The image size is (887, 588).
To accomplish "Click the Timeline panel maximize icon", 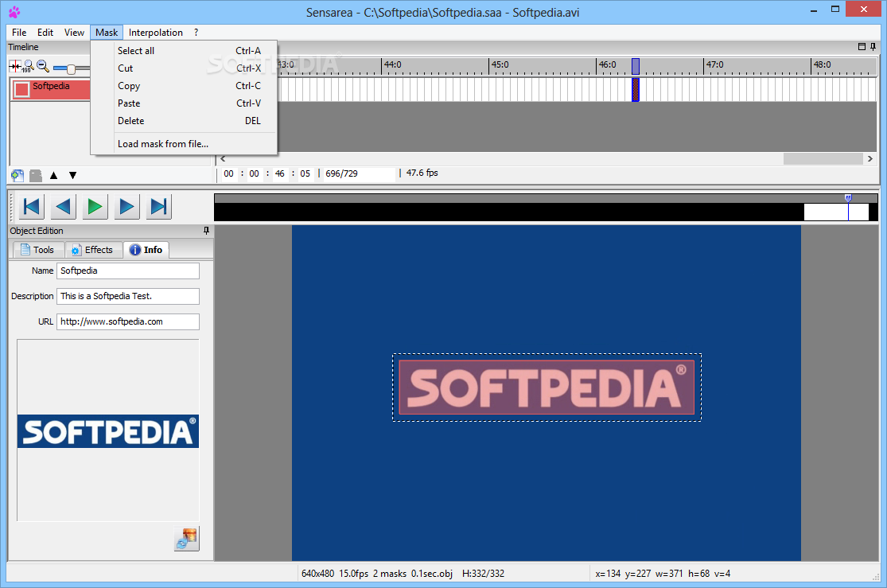I will (862, 47).
